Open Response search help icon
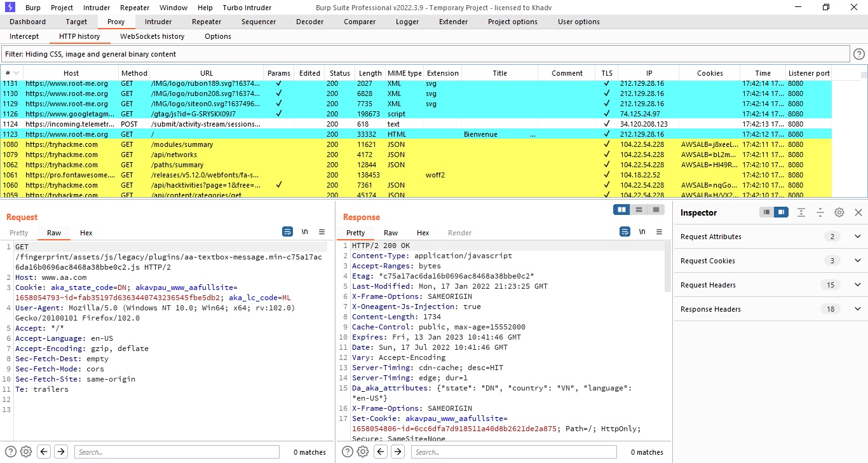The height and width of the screenshot is (463, 868). tap(348, 452)
